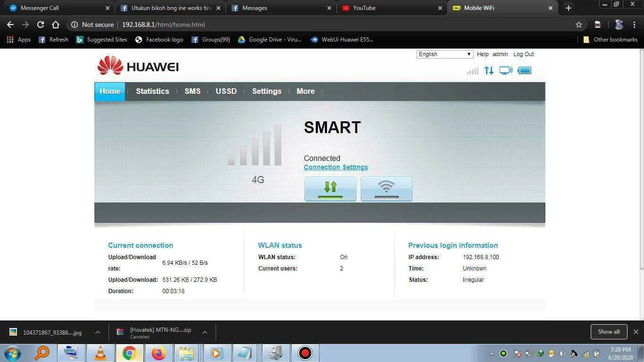
Task: Open the Statistics menu tab
Action: pyautogui.click(x=152, y=92)
